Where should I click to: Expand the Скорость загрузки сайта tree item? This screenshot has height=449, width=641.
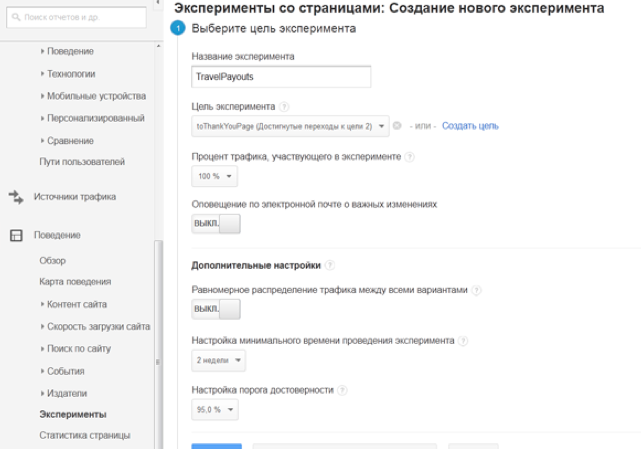click(98, 327)
